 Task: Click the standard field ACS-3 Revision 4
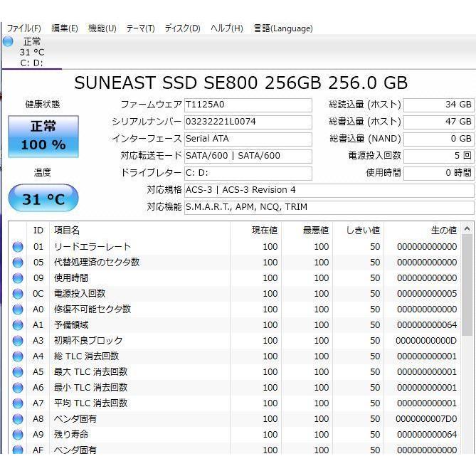click(x=329, y=190)
